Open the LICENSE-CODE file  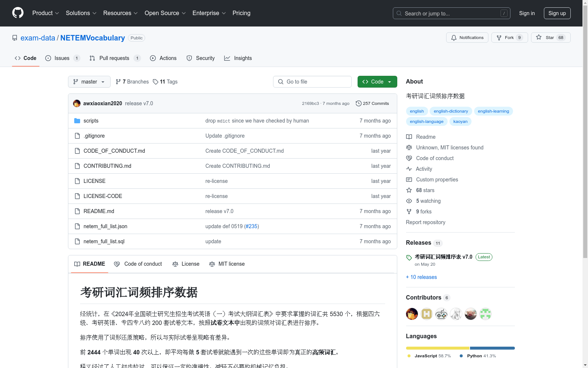pyautogui.click(x=103, y=196)
